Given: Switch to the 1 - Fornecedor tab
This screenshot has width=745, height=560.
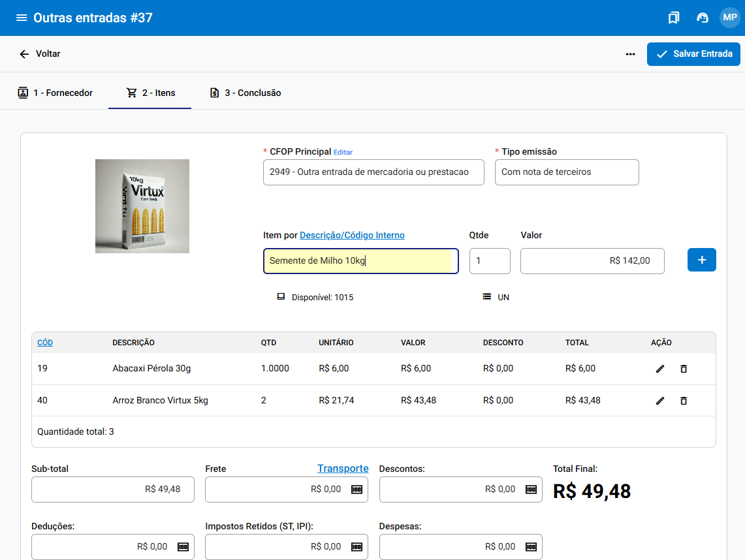Looking at the screenshot, I should [55, 93].
